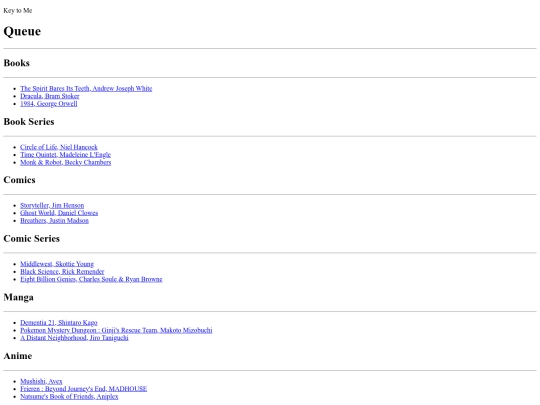Open the 1984, George Orwell link
540x405 pixels.
coord(49,104)
